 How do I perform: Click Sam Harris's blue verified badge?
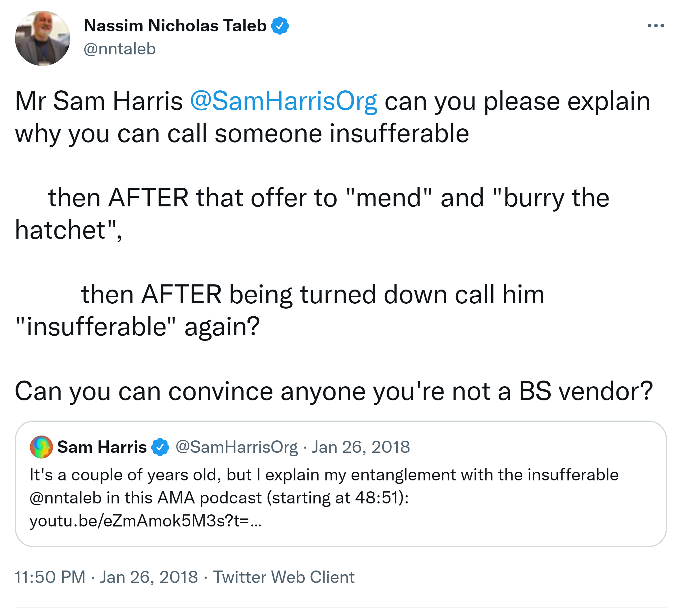point(160,447)
